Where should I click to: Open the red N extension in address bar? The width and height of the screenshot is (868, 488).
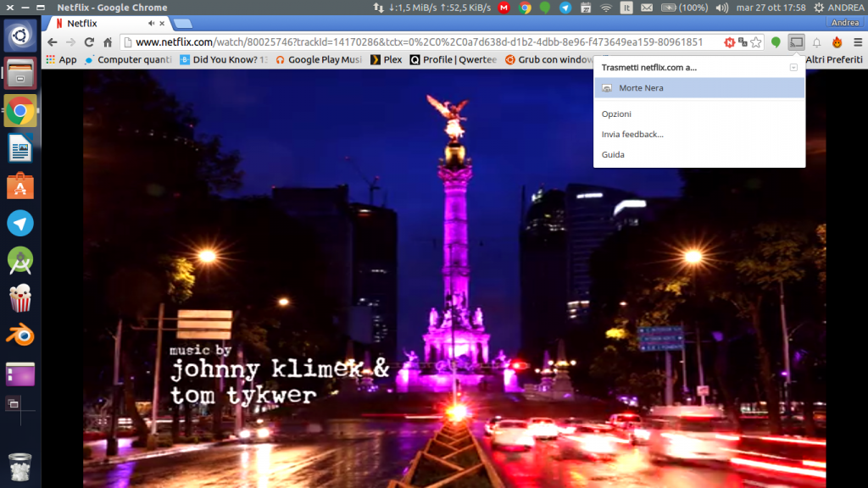pos(730,42)
